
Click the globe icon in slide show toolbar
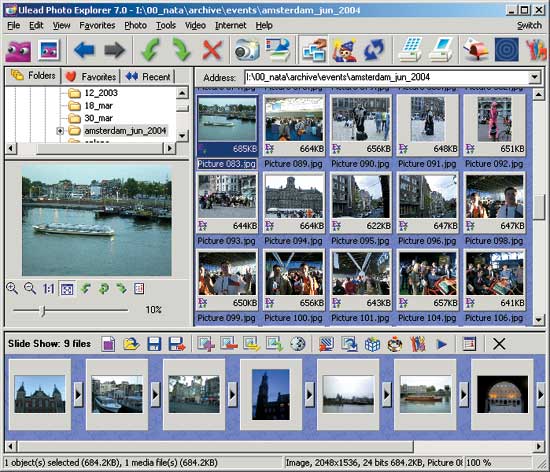pos(297,344)
